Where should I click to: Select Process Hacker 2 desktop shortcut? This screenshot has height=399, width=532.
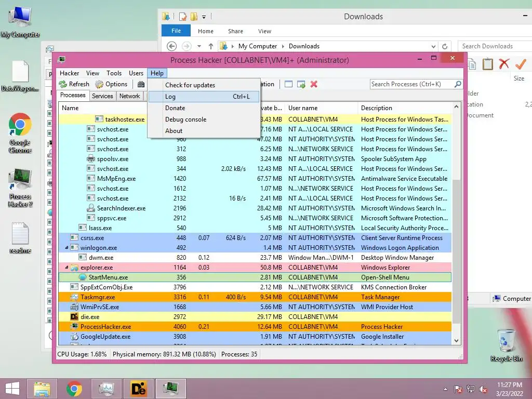click(x=20, y=188)
